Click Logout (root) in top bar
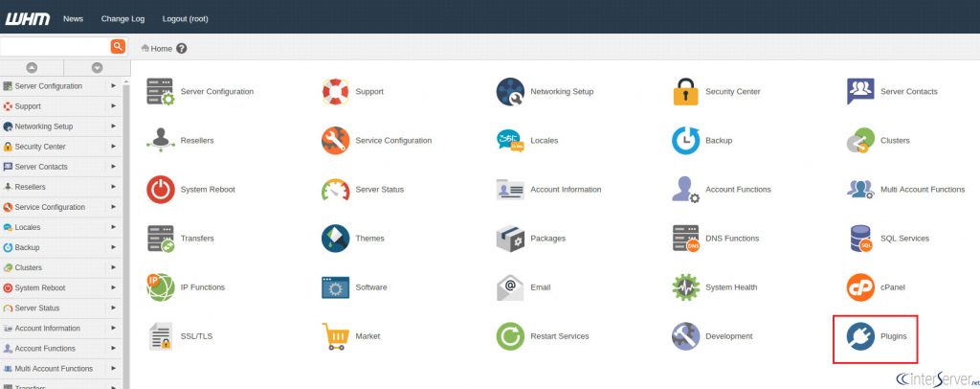Viewport: 980px width, 389px height. point(185,19)
